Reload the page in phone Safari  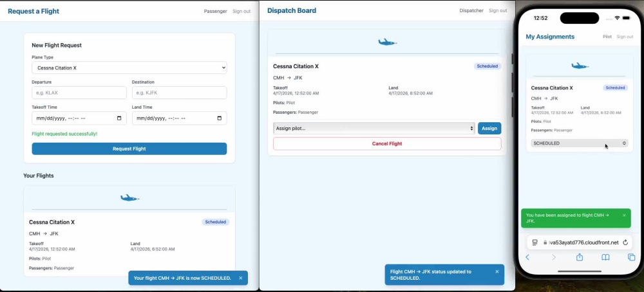pyautogui.click(x=625, y=242)
